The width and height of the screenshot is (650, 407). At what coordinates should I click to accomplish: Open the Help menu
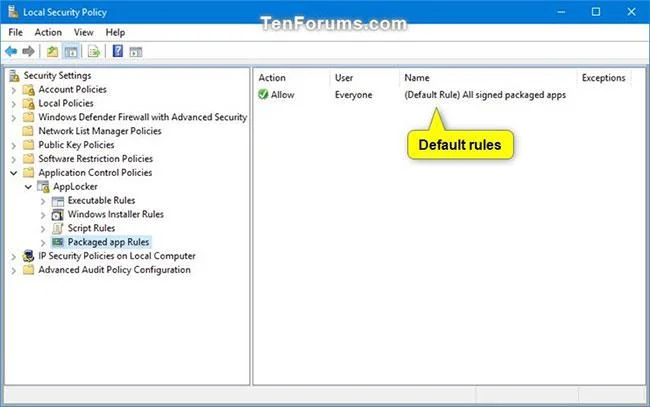pyautogui.click(x=115, y=32)
